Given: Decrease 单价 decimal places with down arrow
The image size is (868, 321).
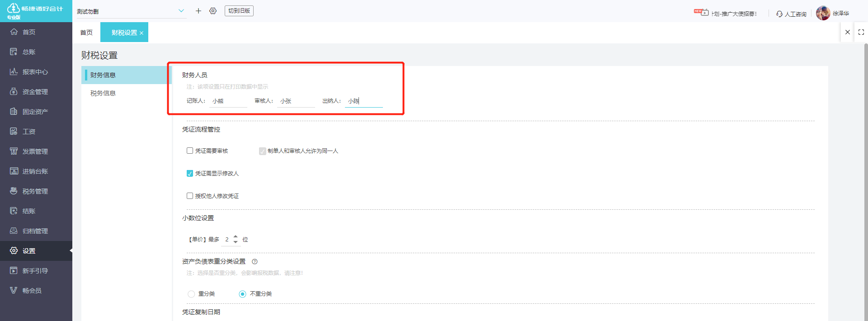Looking at the screenshot, I should coord(236,242).
